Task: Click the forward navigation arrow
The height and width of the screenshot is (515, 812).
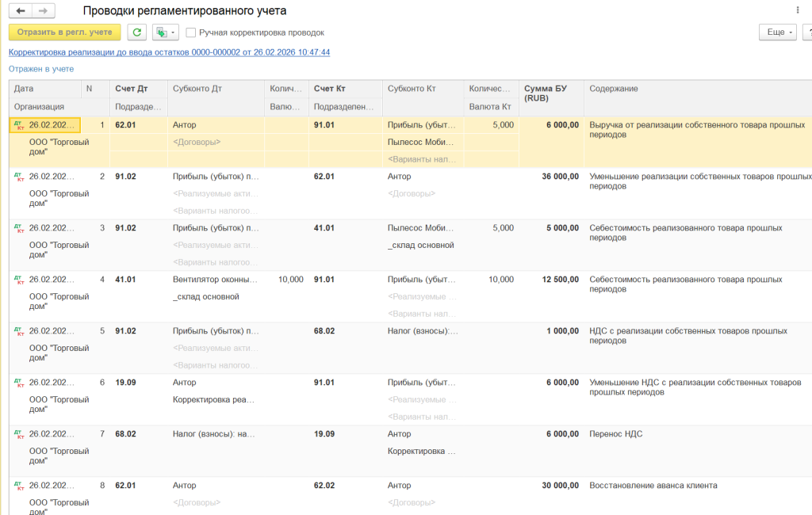Action: point(43,11)
